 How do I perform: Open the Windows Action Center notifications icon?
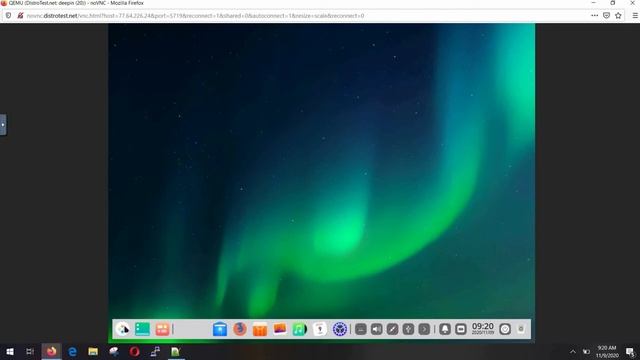[630, 351]
